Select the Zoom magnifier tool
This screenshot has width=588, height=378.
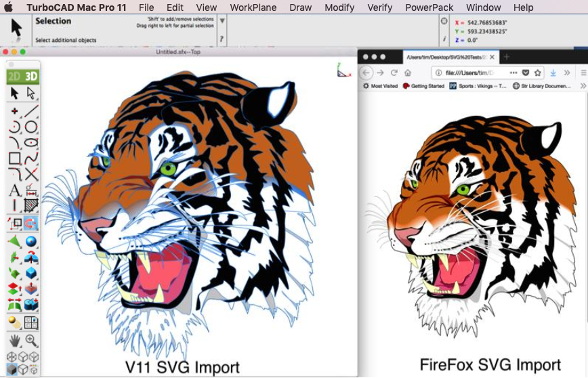click(30, 341)
